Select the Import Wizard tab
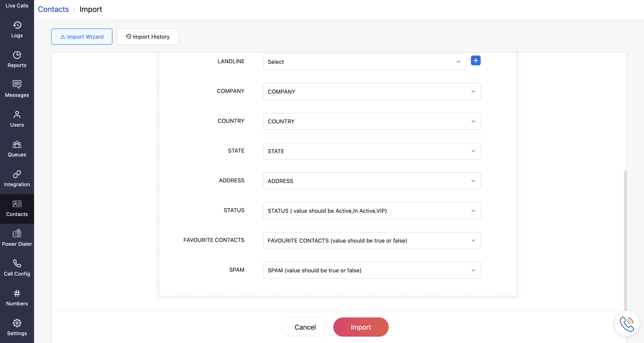 point(82,37)
